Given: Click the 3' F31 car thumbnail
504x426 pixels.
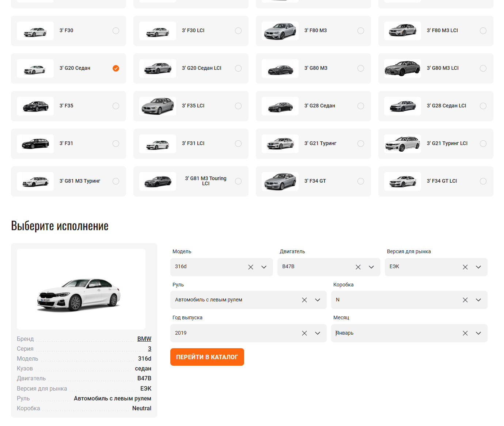Looking at the screenshot, I should pos(35,144).
